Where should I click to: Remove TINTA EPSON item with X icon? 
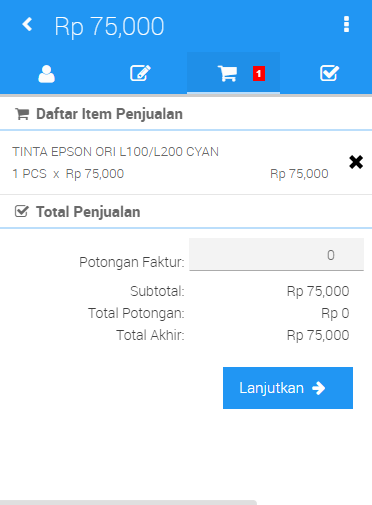click(356, 162)
